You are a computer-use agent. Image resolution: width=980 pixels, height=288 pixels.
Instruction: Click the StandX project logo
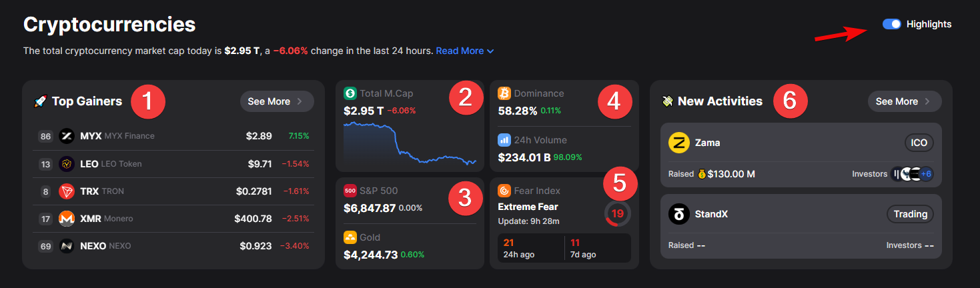678,214
